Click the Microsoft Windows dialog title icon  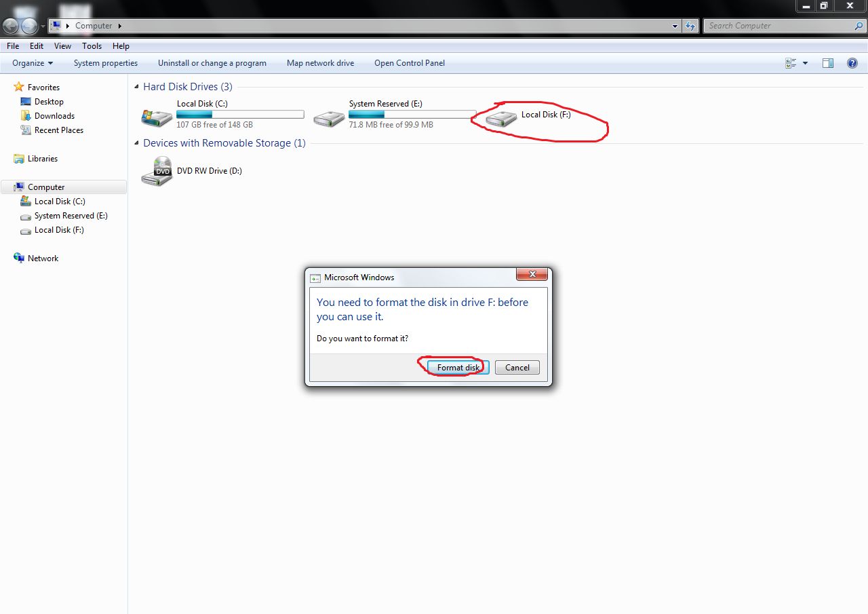[315, 277]
